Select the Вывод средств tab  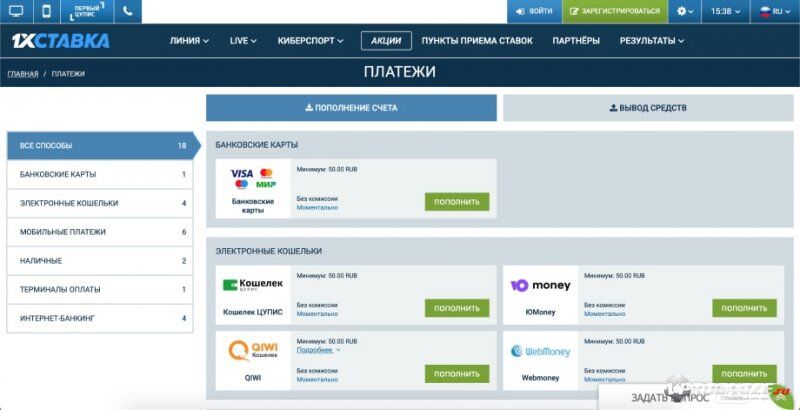click(x=648, y=108)
